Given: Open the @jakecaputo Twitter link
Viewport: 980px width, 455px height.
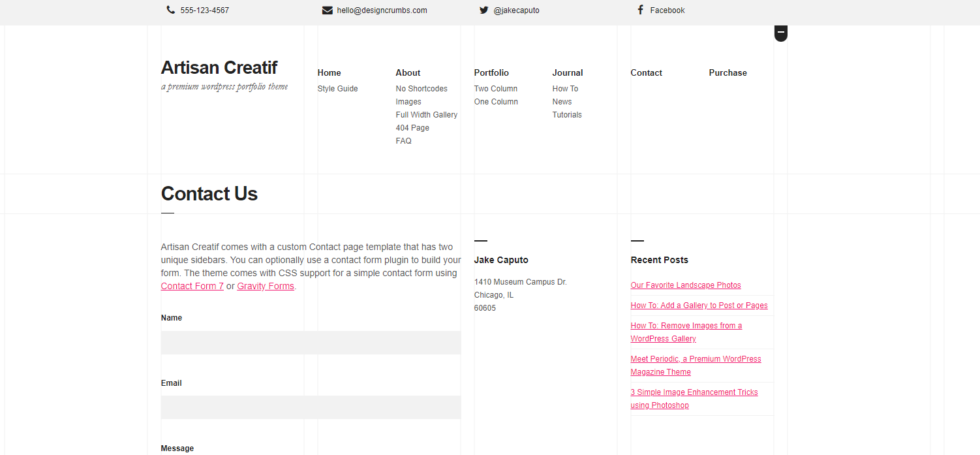Looking at the screenshot, I should (x=517, y=10).
